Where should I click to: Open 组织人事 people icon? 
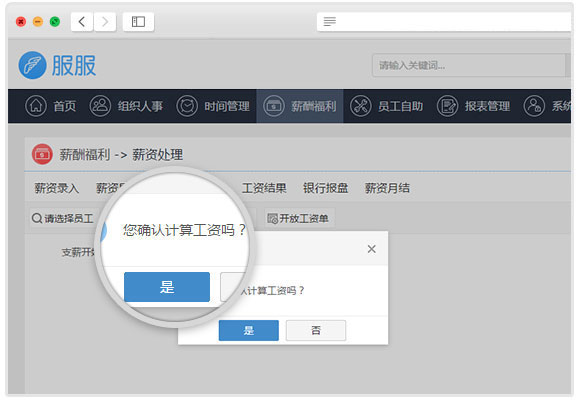tap(100, 106)
